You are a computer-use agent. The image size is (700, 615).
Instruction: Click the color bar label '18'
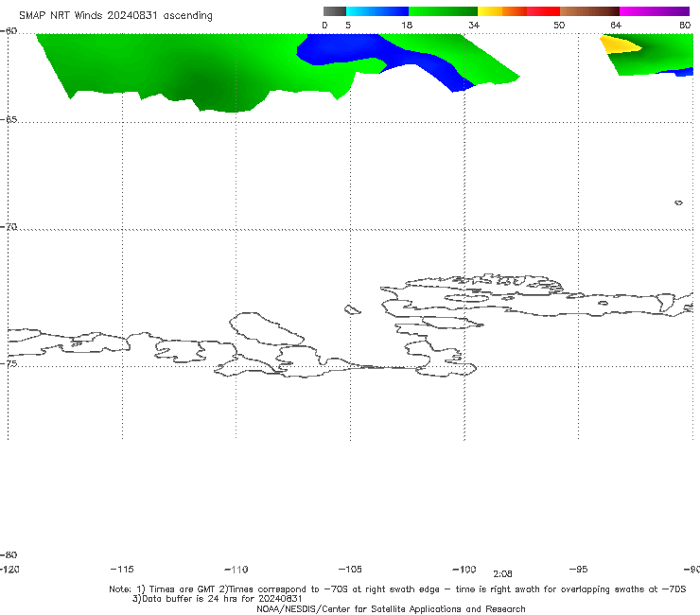[x=407, y=25]
